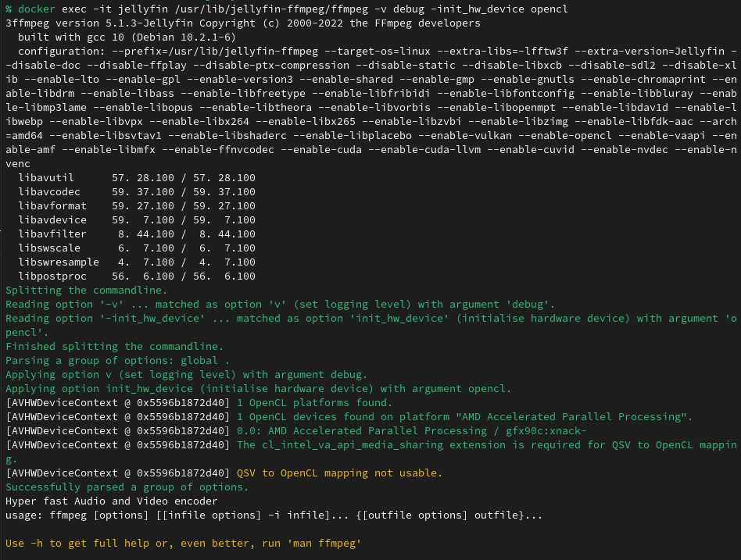The image size is (741, 560).
Task: Click the 'Finished splitting the commandline.' line
Action: pyautogui.click(x=114, y=347)
